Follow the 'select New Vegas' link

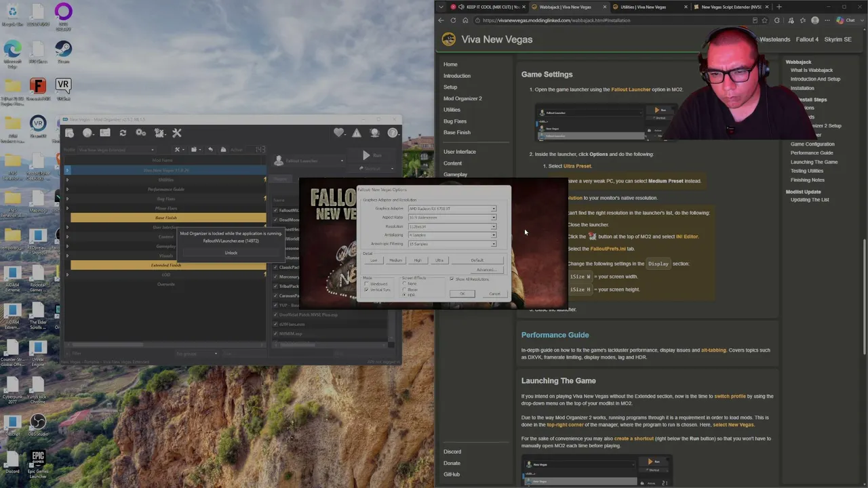tap(733, 425)
